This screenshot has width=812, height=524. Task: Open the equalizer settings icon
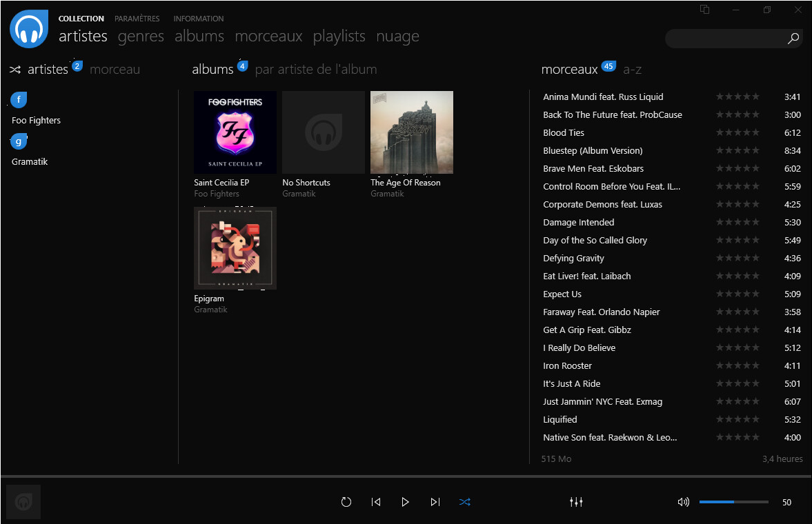(x=576, y=502)
